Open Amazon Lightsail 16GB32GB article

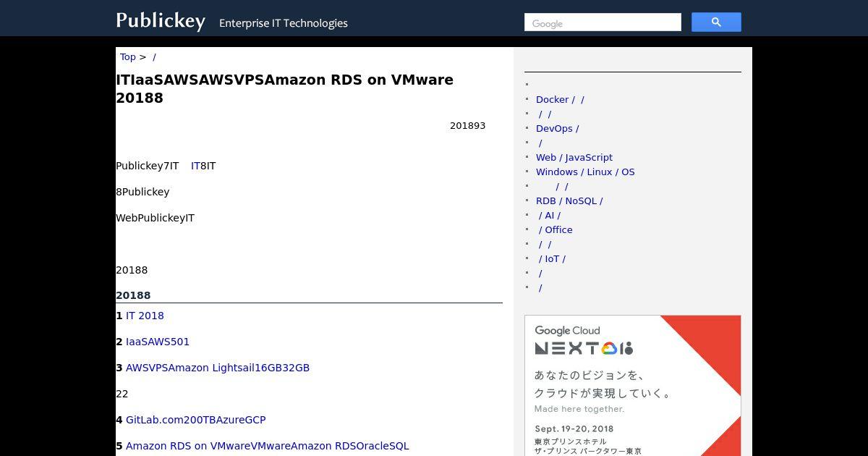(x=218, y=368)
